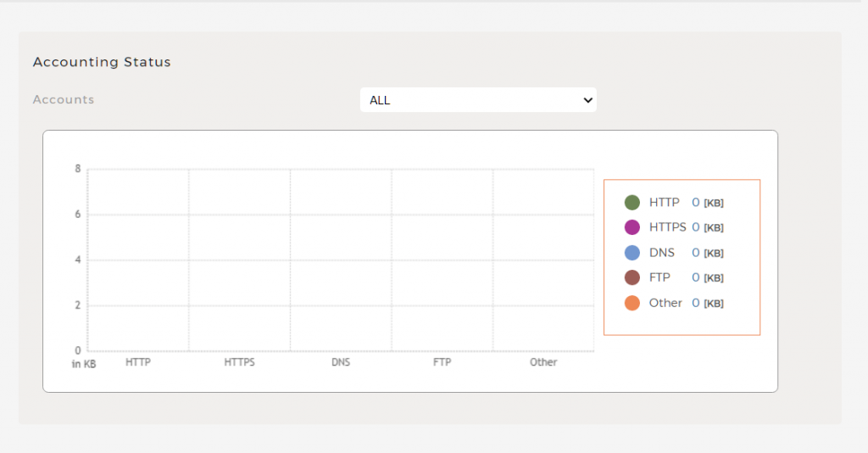This screenshot has width=868, height=453.
Task: Click the chevron arrow on Accounts selector
Action: (587, 100)
